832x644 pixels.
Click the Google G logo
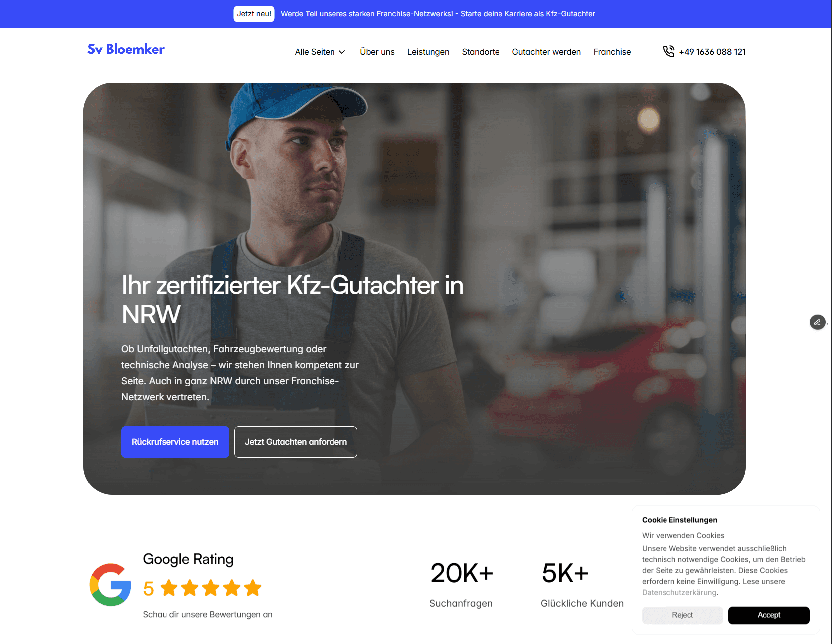[110, 585]
